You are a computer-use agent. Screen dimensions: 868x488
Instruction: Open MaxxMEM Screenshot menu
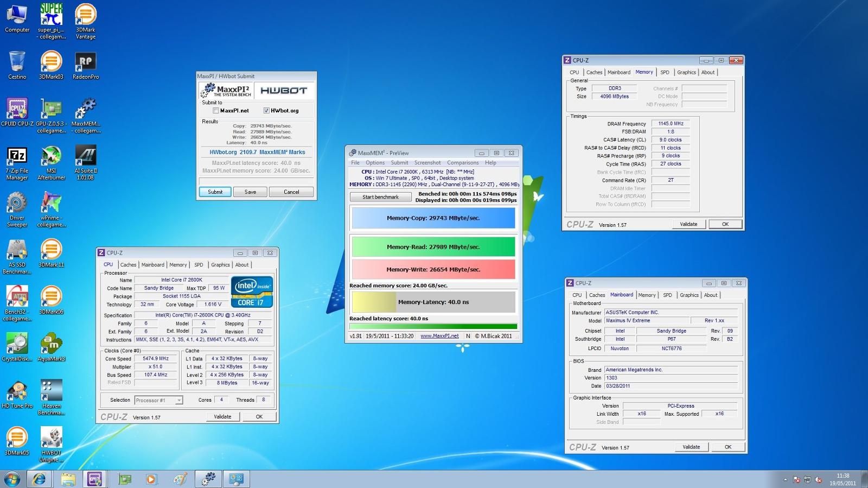427,163
